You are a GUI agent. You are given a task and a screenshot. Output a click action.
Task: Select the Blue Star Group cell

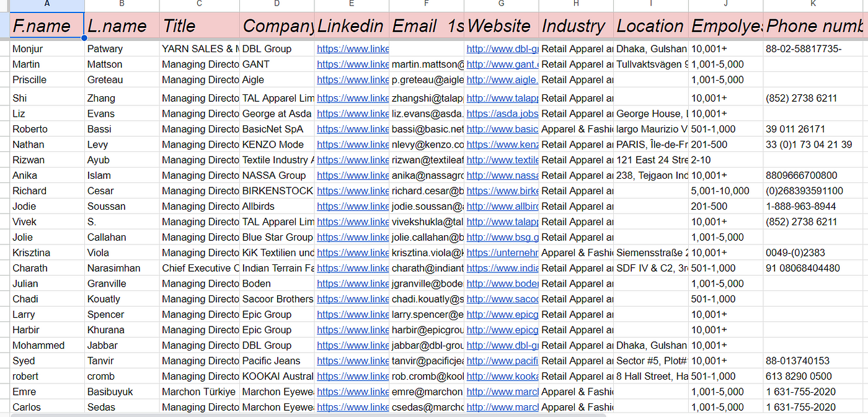click(277, 237)
